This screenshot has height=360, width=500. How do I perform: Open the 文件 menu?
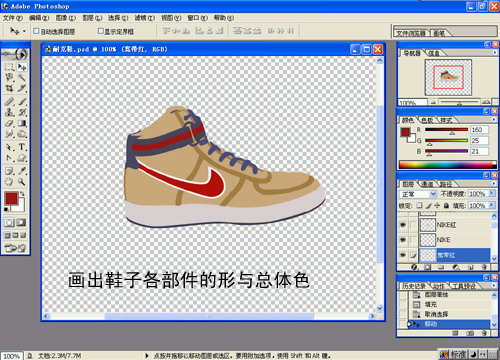point(13,18)
